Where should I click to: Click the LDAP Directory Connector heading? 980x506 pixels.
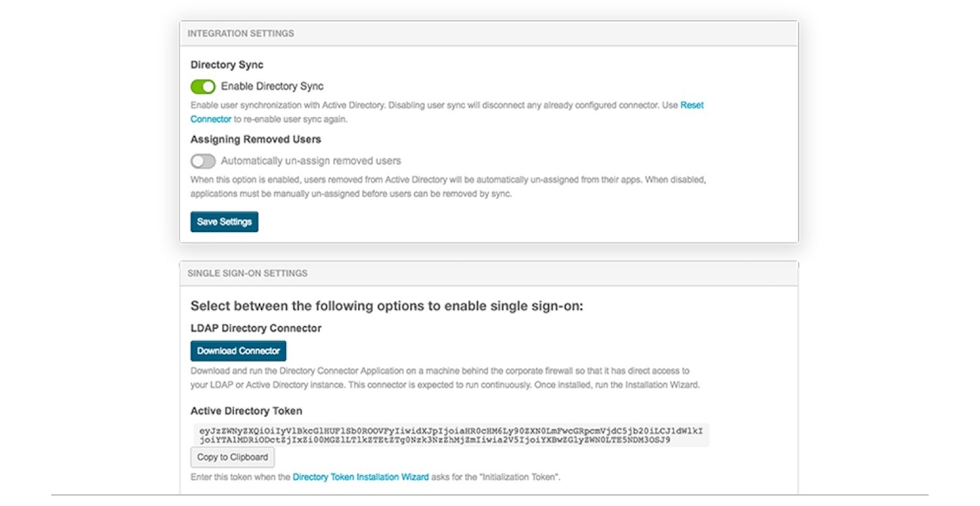click(255, 328)
